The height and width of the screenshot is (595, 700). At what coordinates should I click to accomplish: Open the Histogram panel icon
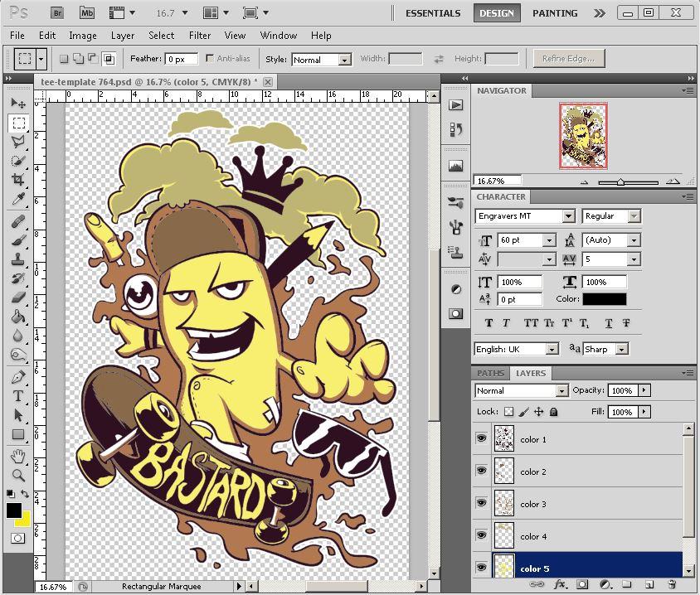(455, 165)
